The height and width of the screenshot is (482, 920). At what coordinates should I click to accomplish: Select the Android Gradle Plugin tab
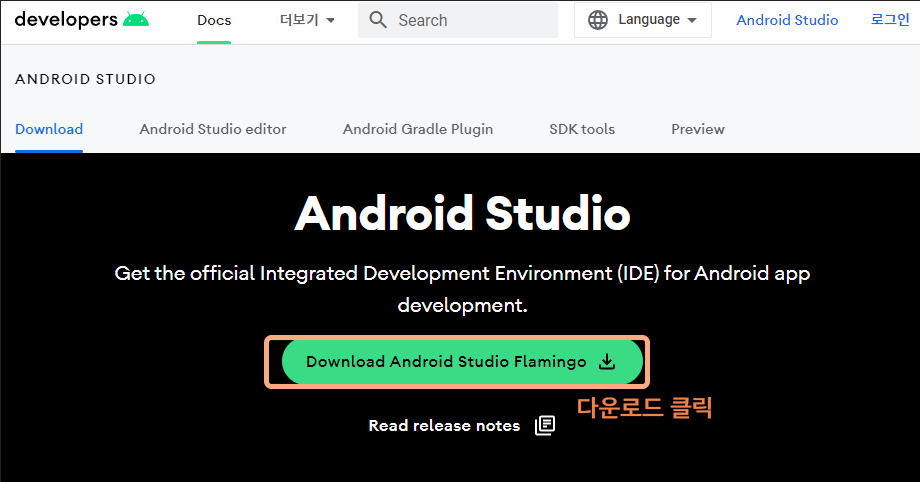pyautogui.click(x=418, y=129)
